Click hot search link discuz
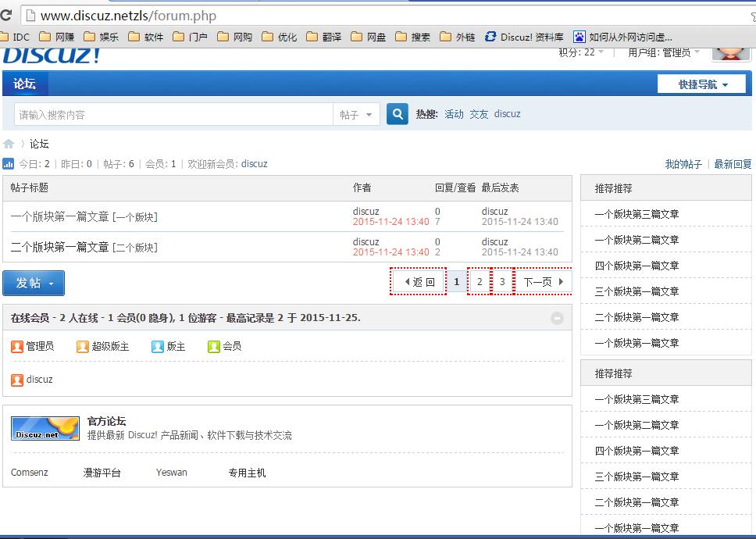 coord(507,114)
